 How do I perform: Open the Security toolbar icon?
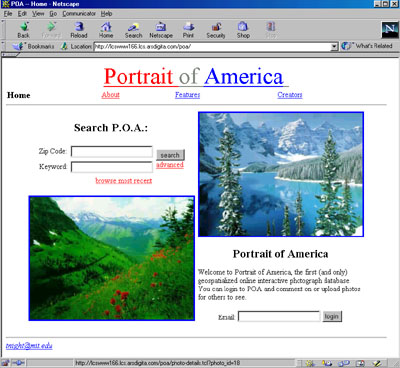[216, 27]
